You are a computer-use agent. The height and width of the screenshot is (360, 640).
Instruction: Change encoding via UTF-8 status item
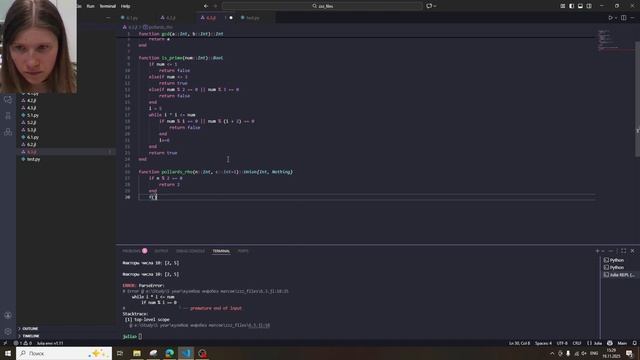[x=562, y=343]
